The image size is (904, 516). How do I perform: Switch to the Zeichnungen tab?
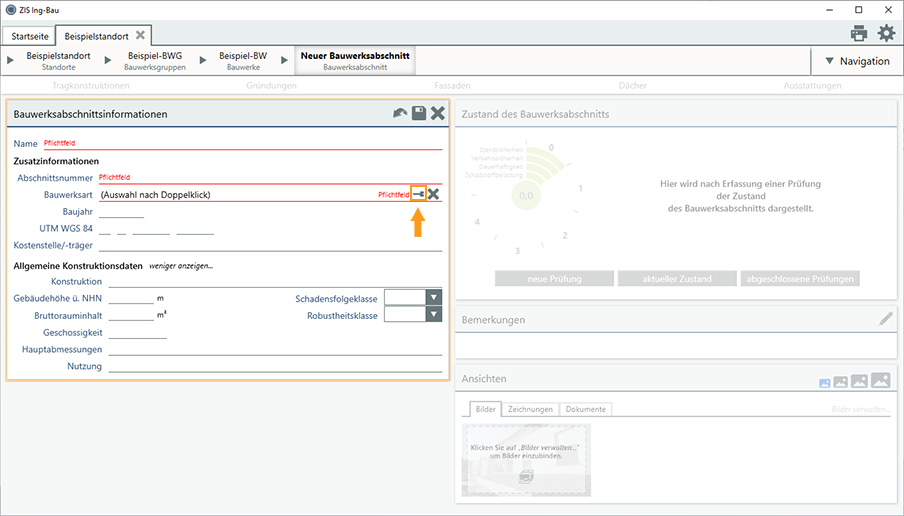tap(530, 409)
